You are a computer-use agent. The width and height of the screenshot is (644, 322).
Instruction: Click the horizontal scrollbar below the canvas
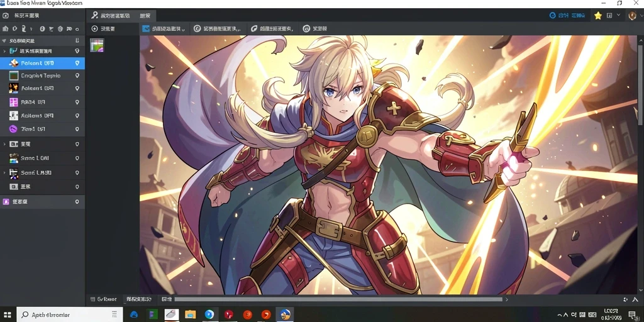click(x=338, y=299)
